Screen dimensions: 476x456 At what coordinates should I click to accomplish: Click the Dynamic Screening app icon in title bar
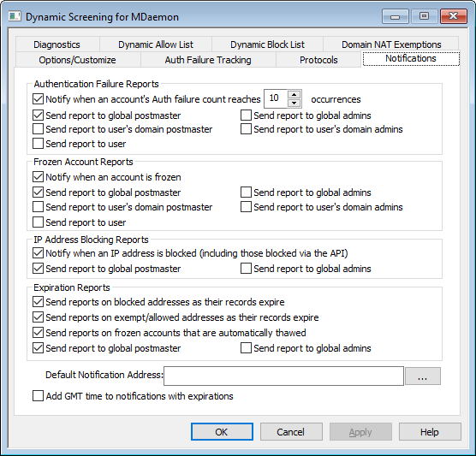[x=15, y=16]
